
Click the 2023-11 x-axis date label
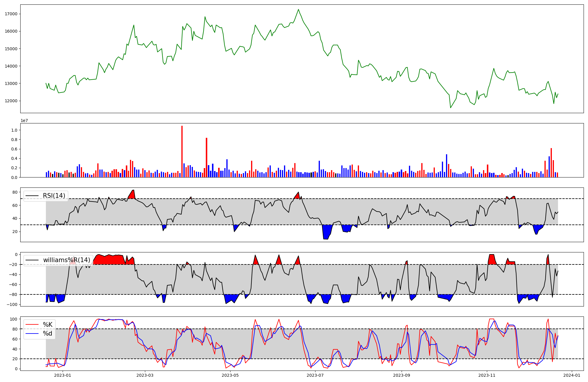(487, 375)
